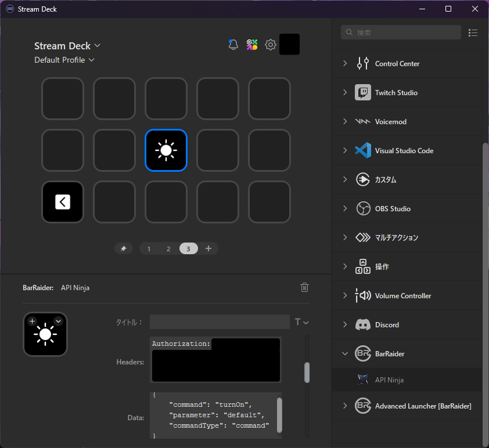Screen dimensions: 489x448
Task: Click the black profile box beside settings gear
Action: [x=289, y=44]
